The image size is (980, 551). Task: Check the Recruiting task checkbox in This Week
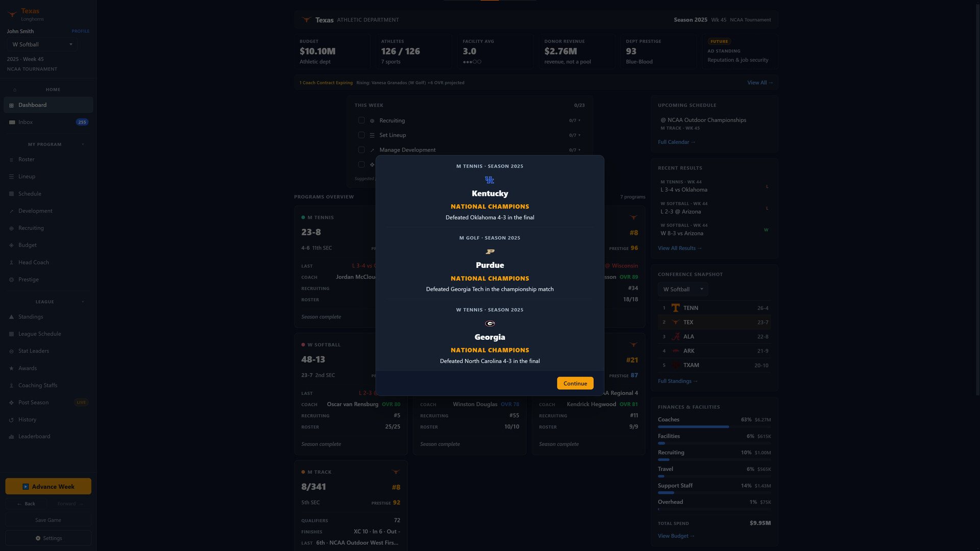point(361,120)
